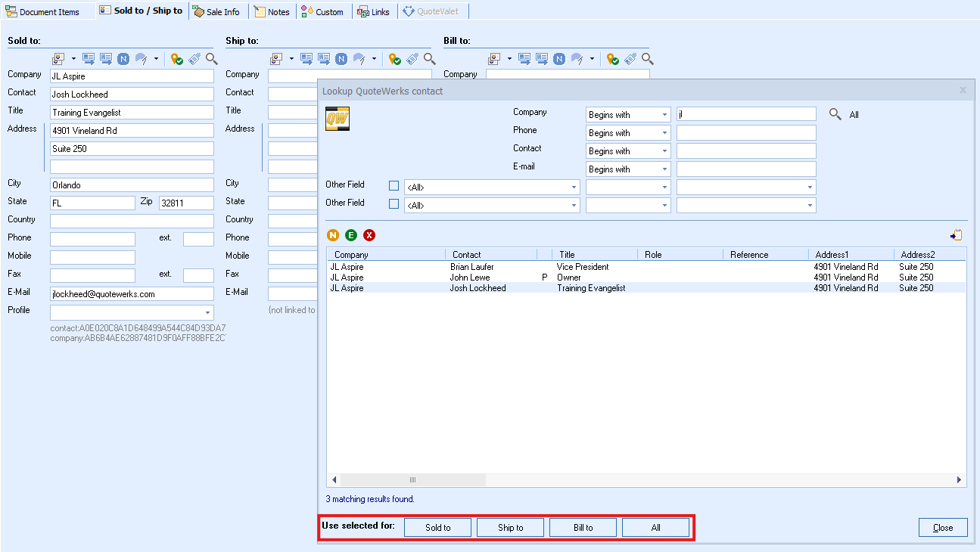Click magnifier lookup icon in Ship to toolbar
The image size is (980, 552).
point(429,59)
